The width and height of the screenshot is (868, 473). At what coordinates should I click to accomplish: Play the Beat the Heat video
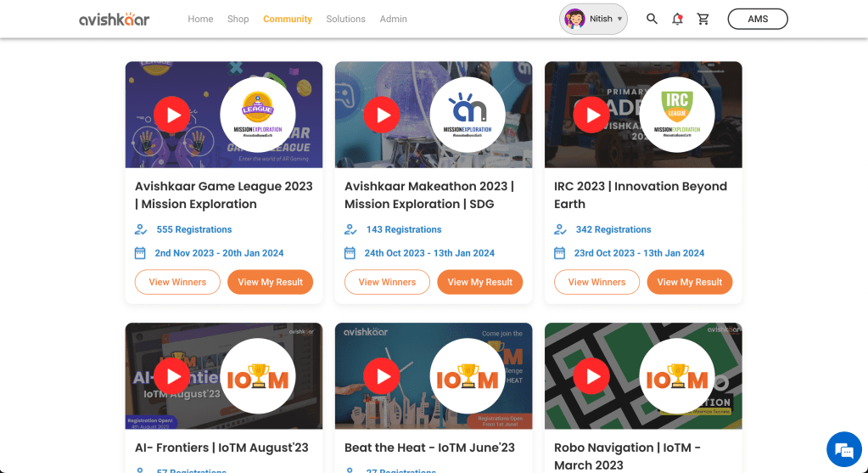pyautogui.click(x=382, y=375)
